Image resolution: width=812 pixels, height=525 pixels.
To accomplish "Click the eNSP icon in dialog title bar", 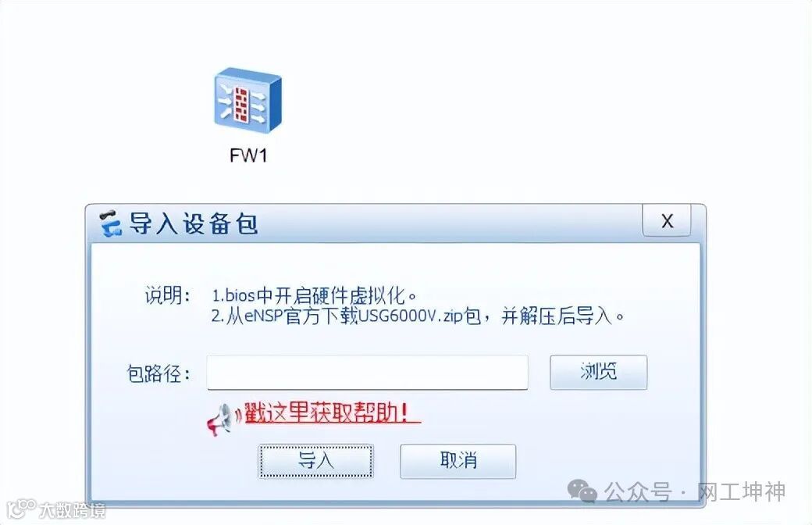I will tap(110, 223).
